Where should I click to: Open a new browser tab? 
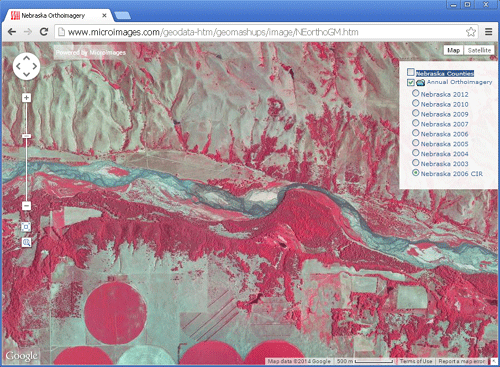pyautogui.click(x=122, y=16)
